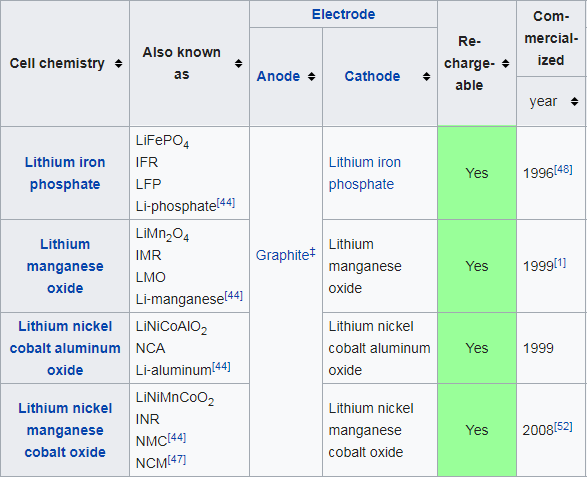The width and height of the screenshot is (588, 478).
Task: Open citation 48 next to 1996
Action: (x=563, y=169)
